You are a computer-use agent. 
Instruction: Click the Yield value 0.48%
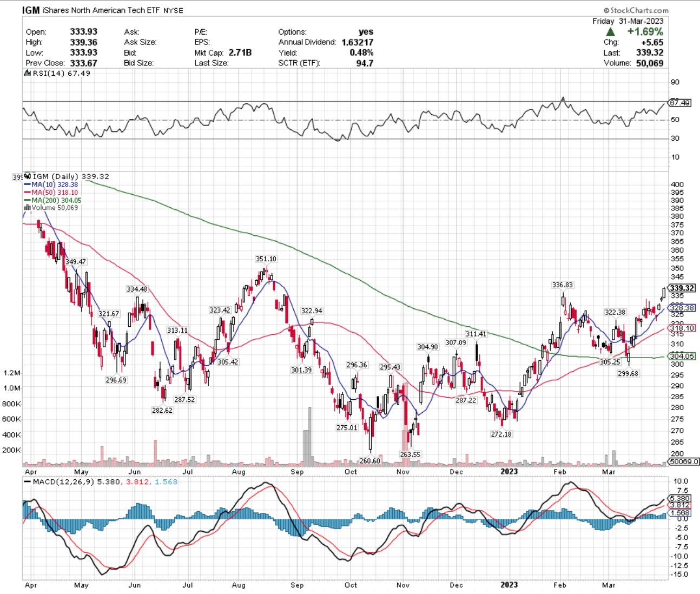click(x=362, y=52)
